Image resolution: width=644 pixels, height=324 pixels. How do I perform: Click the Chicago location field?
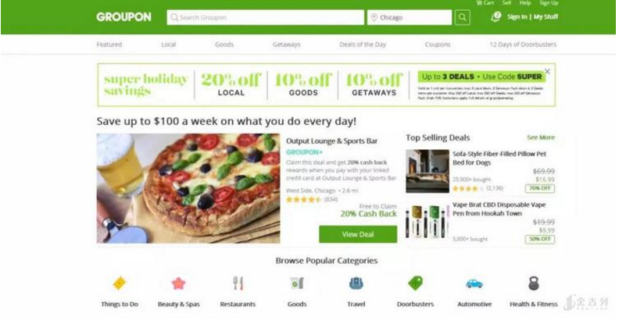pos(410,18)
